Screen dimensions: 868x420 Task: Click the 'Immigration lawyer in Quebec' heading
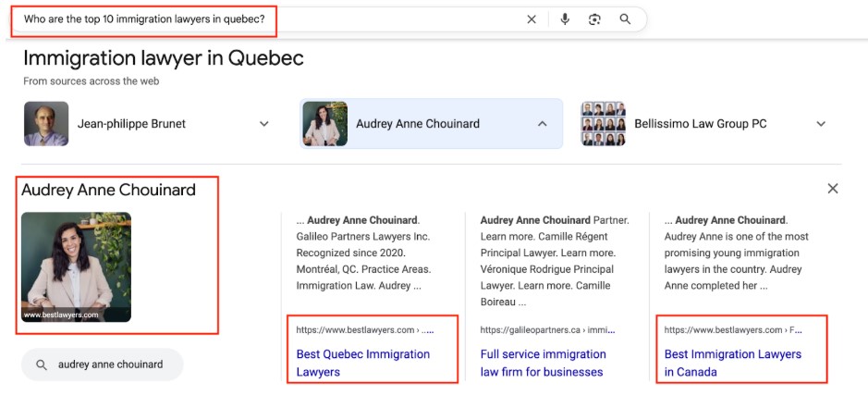tap(164, 57)
